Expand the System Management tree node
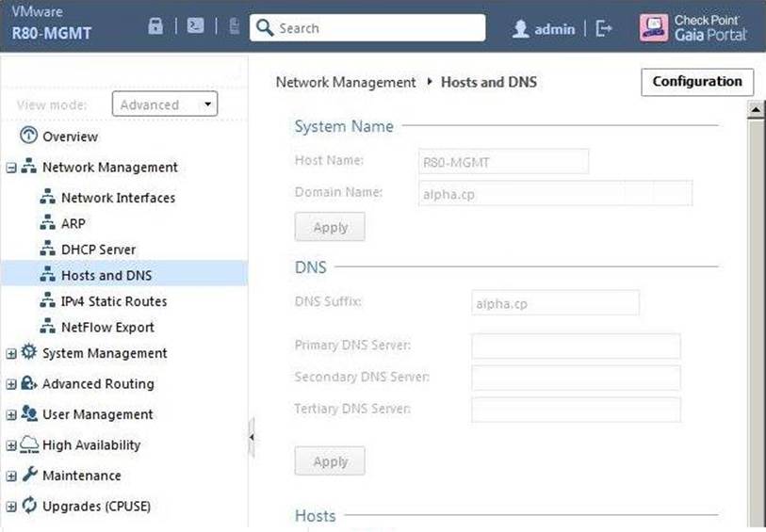The image size is (766, 532). point(11,354)
